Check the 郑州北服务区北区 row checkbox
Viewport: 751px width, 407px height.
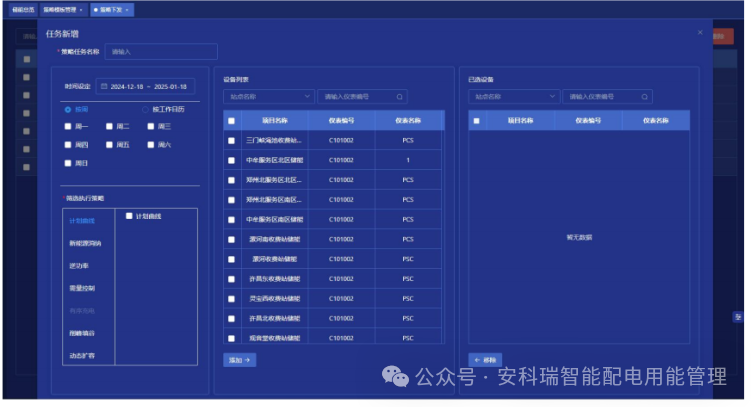click(231, 181)
